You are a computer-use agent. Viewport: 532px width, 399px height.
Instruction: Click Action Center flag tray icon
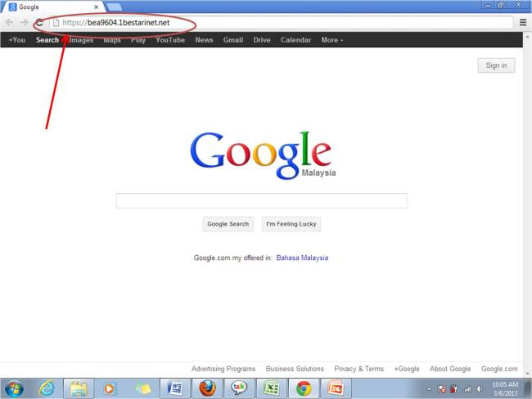(442, 389)
